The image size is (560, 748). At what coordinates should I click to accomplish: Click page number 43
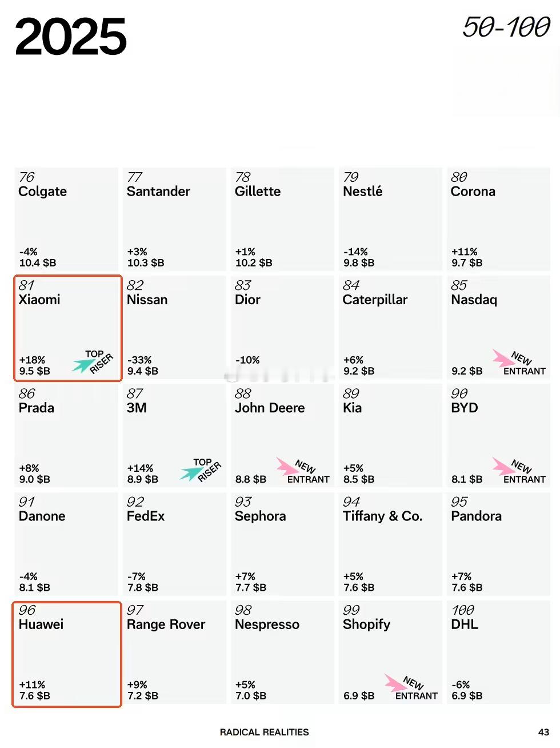point(543,732)
